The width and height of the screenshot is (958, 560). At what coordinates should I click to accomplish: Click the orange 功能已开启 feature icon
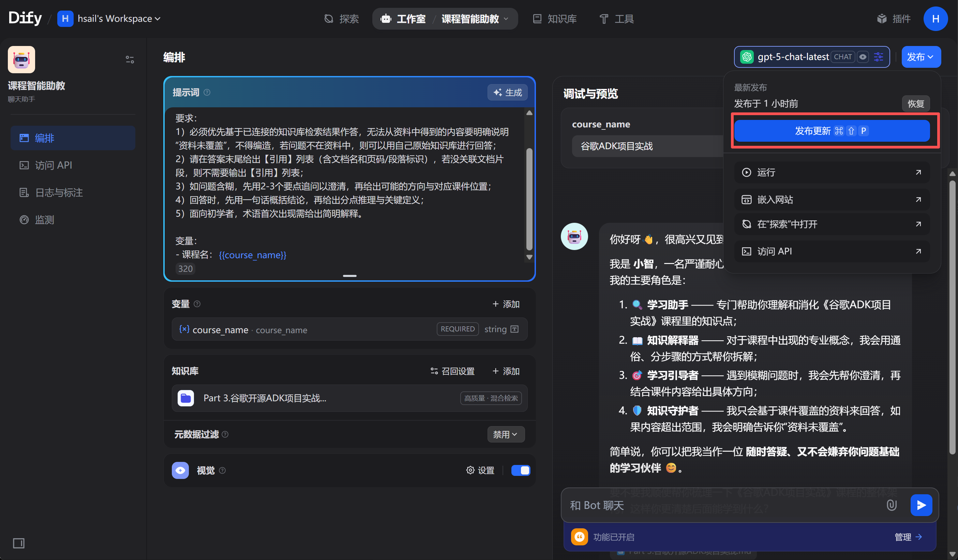click(x=579, y=536)
